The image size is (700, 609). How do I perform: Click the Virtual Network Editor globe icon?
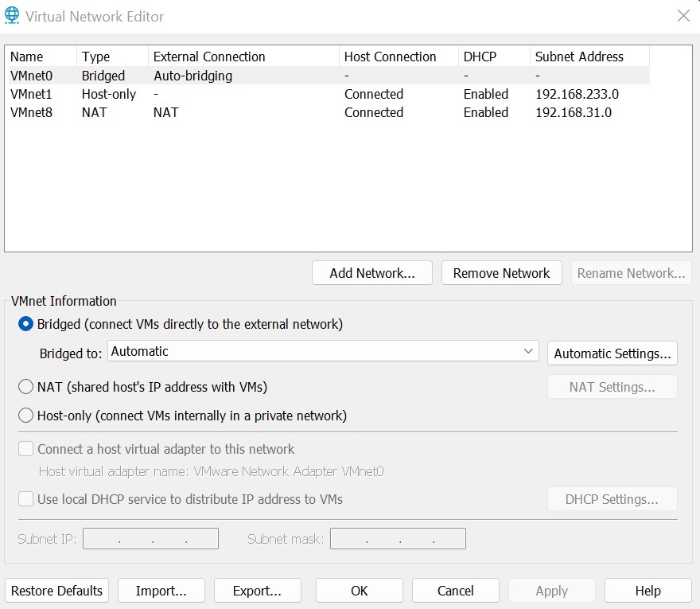coord(12,15)
